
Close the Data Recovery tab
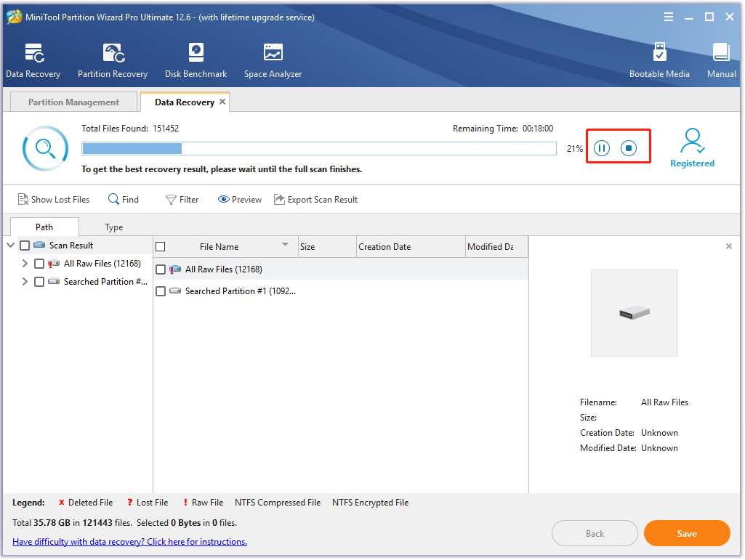tap(222, 102)
